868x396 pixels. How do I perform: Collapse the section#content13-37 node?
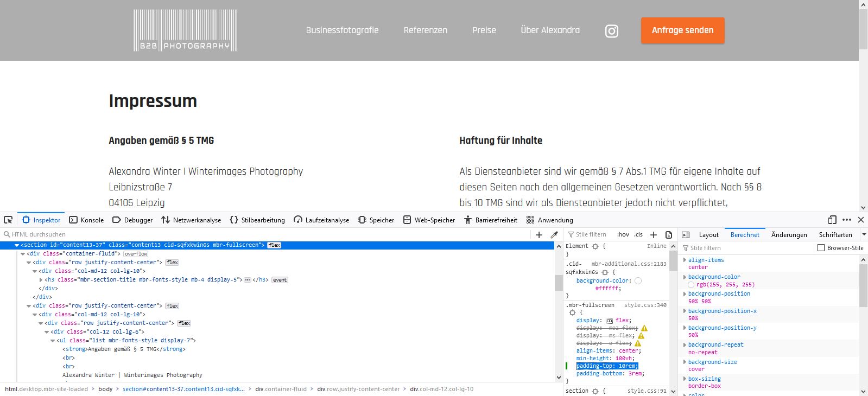17,245
